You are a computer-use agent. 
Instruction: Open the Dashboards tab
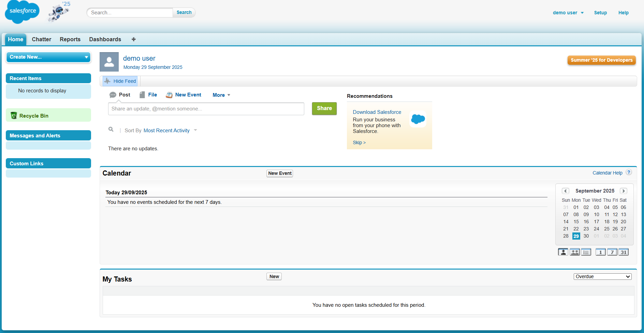(105, 40)
